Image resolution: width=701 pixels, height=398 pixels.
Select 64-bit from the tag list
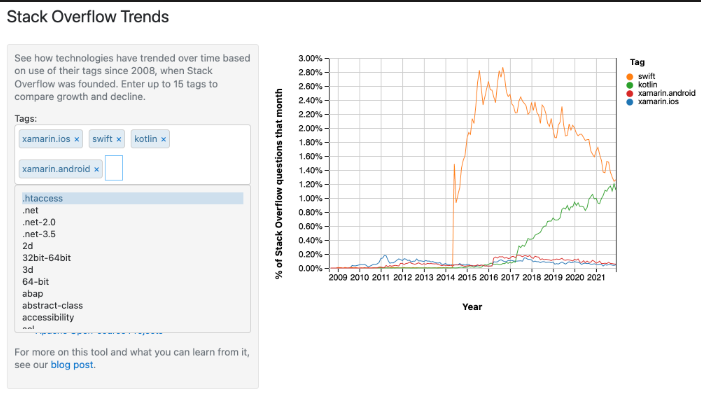(x=132, y=282)
